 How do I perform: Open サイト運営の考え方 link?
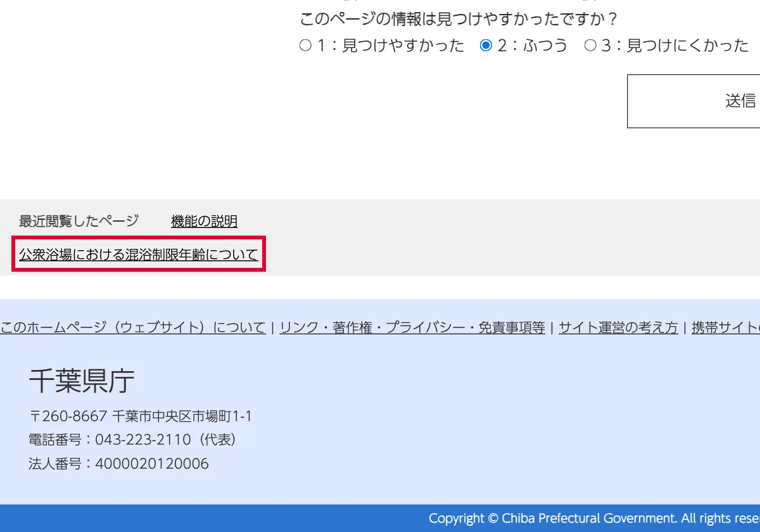tap(618, 327)
